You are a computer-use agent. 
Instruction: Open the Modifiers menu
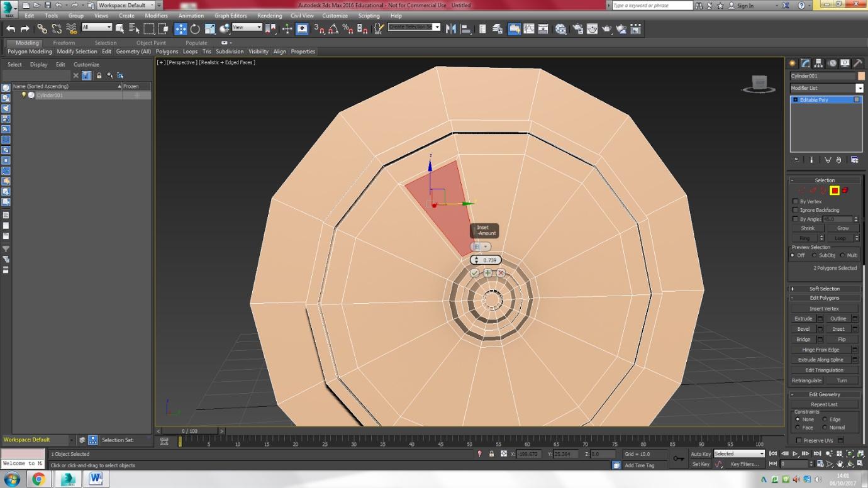156,16
